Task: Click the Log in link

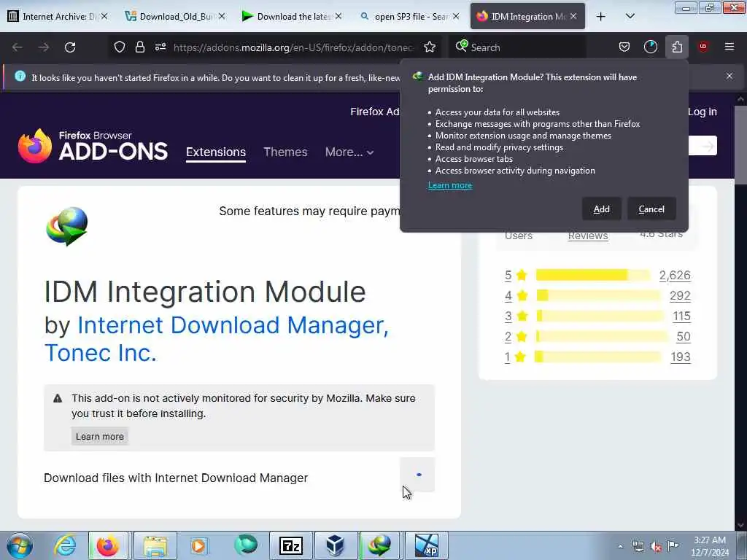Action: point(703,112)
